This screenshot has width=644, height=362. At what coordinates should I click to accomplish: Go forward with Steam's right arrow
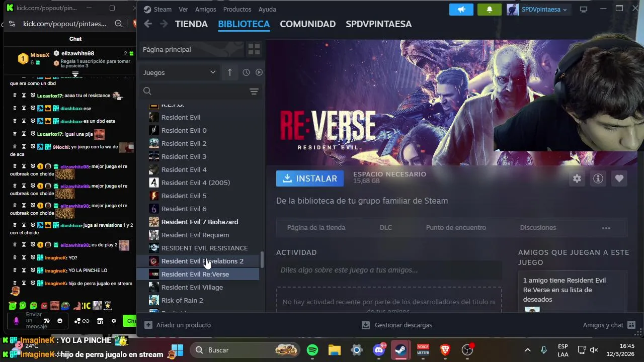point(164,24)
